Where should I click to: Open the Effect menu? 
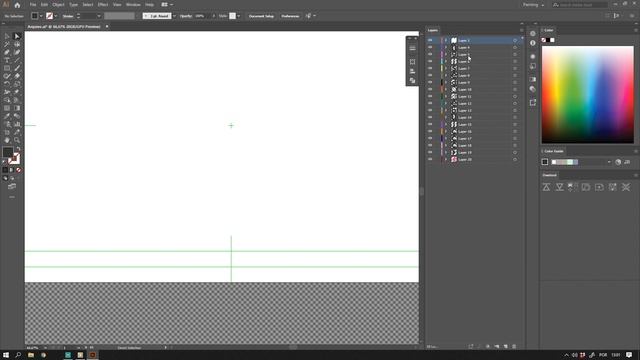pyautogui.click(x=103, y=4)
